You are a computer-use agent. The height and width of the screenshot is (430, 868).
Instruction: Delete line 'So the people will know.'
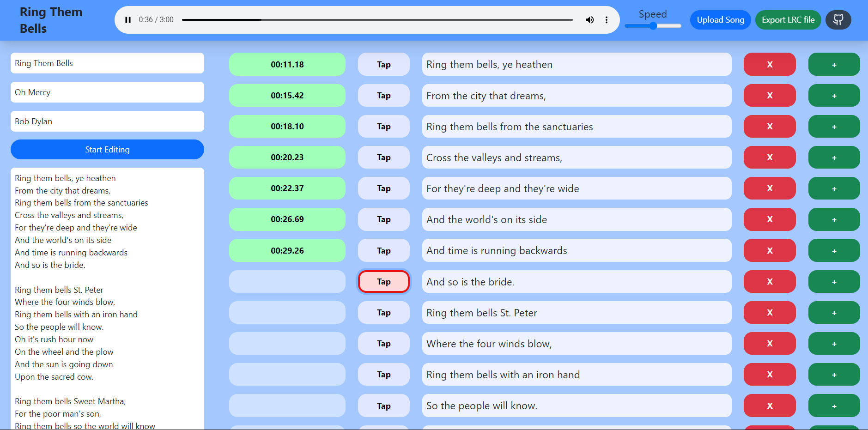pyautogui.click(x=770, y=406)
